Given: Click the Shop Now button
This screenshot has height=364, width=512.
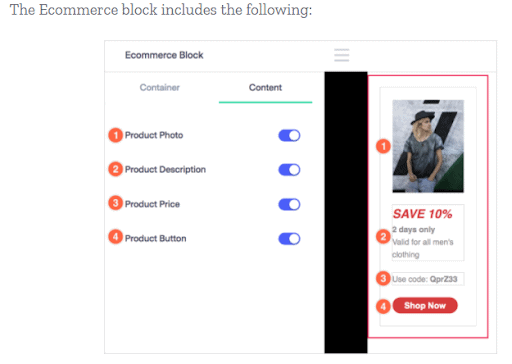Looking at the screenshot, I should coord(425,305).
